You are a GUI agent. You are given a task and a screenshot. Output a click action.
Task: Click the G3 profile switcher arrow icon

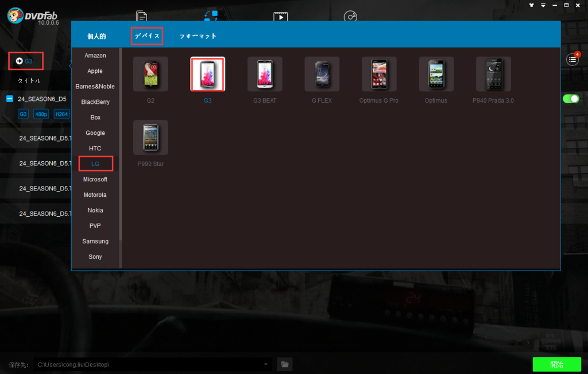[19, 61]
